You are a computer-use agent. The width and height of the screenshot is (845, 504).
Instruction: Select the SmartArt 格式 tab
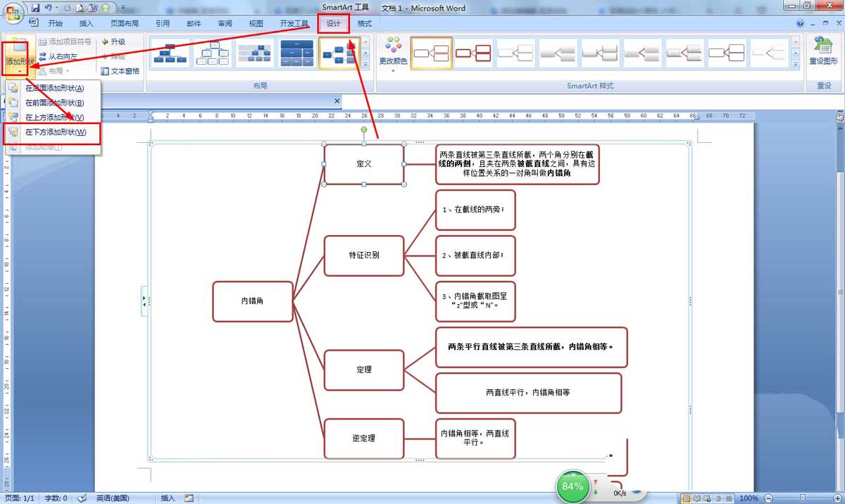pyautogui.click(x=365, y=23)
